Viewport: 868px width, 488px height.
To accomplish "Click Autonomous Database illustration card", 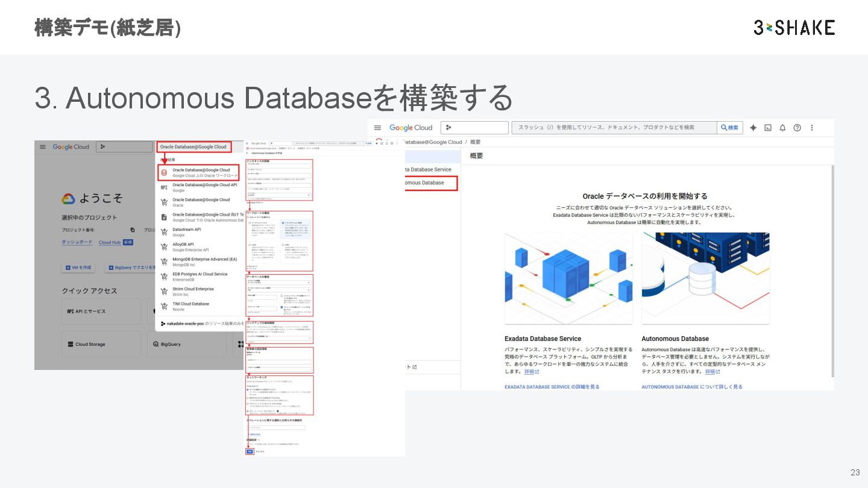I will tap(705, 278).
